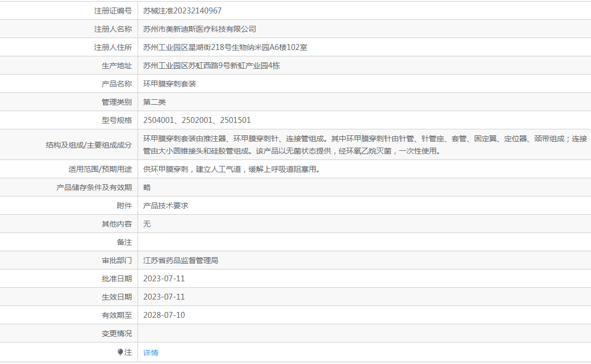Click the 批准日期 label
The height and width of the screenshot is (364, 591).
pos(117,279)
